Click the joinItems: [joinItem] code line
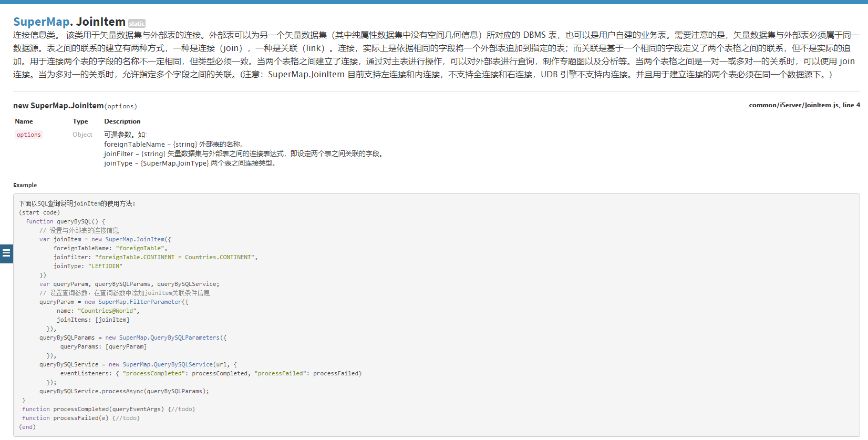 point(93,320)
